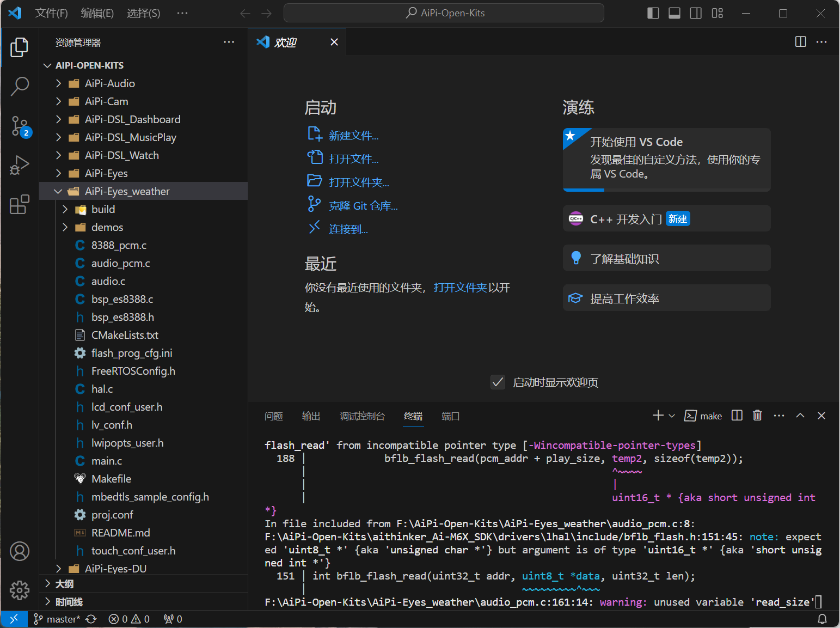The image size is (840, 628).
Task: Open the File menu
Action: (x=52, y=13)
